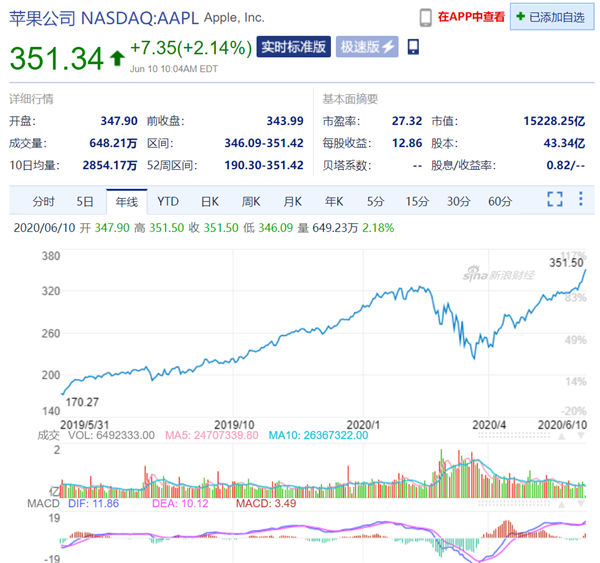Select the 60分 interval tab
The width and height of the screenshot is (600, 563).
click(x=500, y=201)
